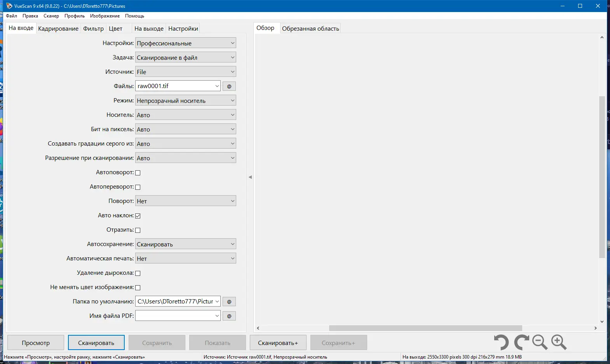Screen dimensions: 610x364
Task: Open the Автосохранение dropdown
Action: pyautogui.click(x=186, y=244)
